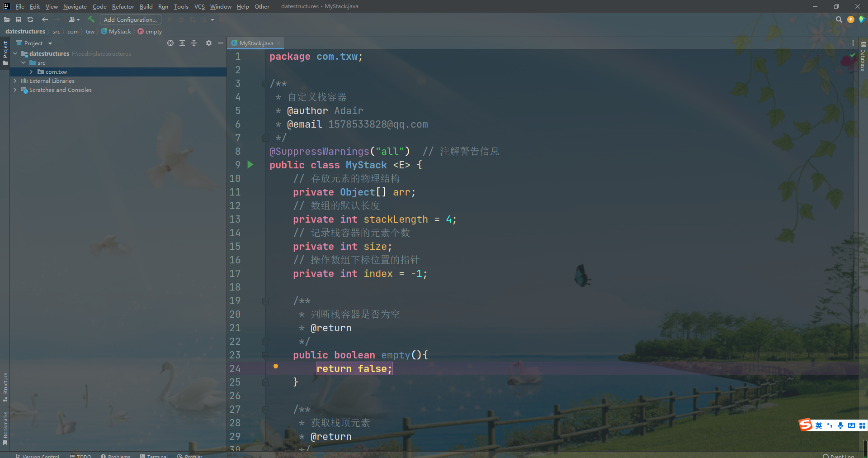The width and height of the screenshot is (868, 458).
Task: Open the Profiler tool window
Action: (190, 456)
